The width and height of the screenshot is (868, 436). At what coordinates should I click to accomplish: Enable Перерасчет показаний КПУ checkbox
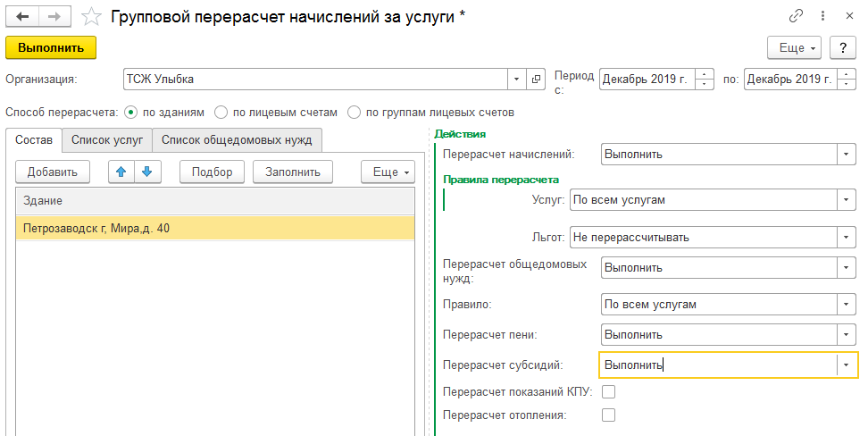point(608,391)
